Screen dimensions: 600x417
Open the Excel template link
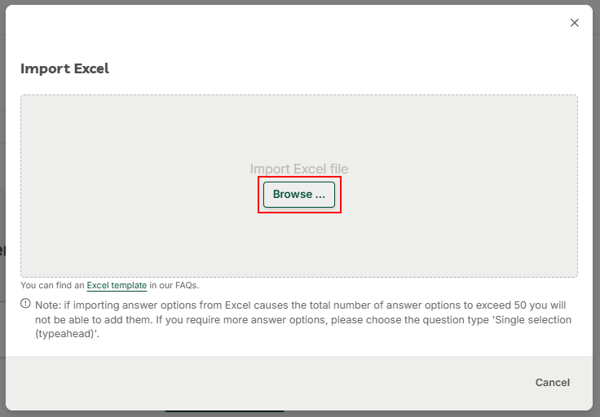coord(117,285)
